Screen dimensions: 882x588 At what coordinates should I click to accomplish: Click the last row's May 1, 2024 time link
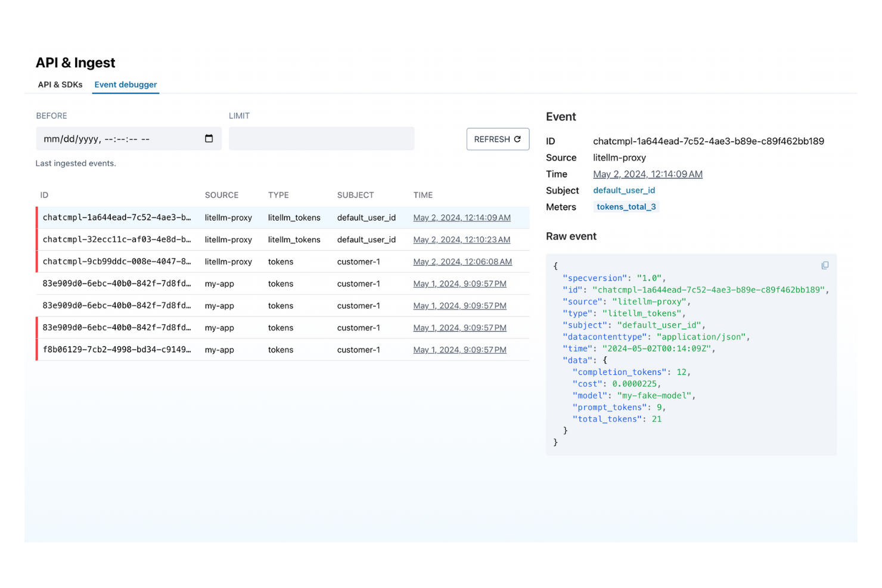pos(459,350)
